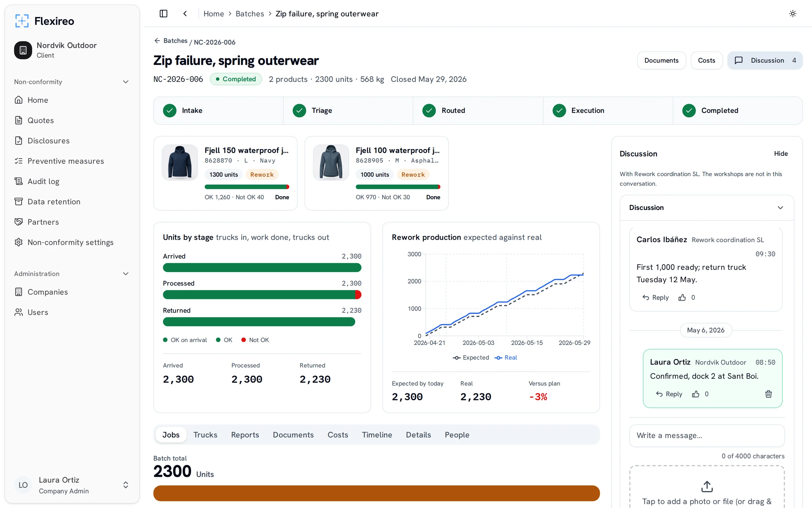Image resolution: width=812 pixels, height=508 pixels.
Task: Go to Batches in the top breadcrumb
Action: (250, 14)
